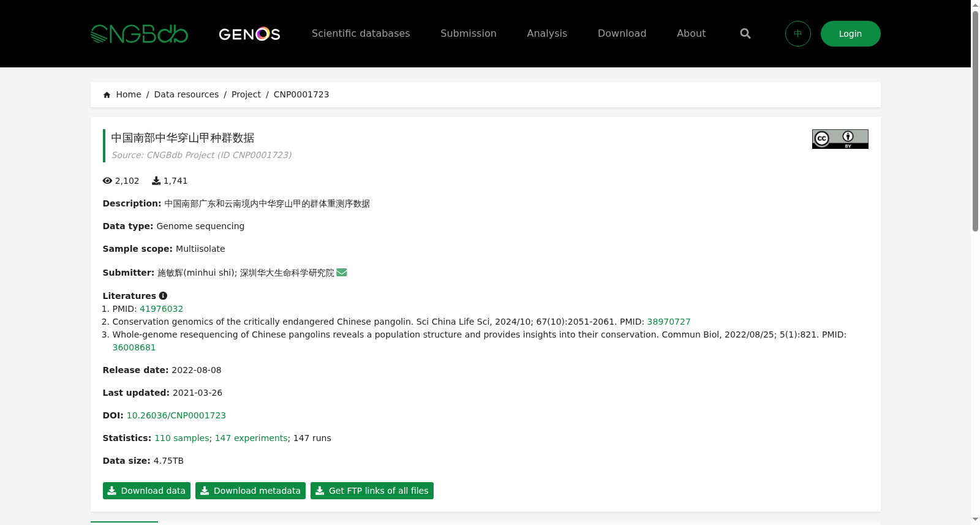Viewport: 980px width, 525px height.
Task: Click the Login button
Action: 850,34
